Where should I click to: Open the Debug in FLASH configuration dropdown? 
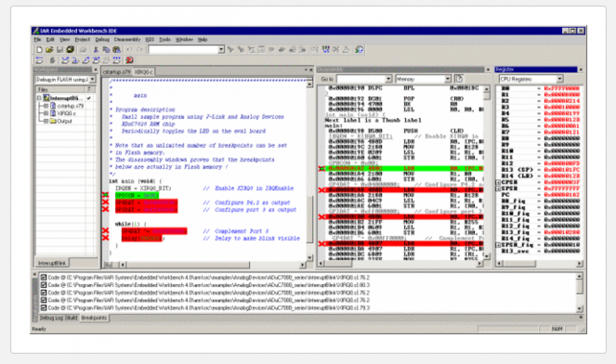coord(92,79)
